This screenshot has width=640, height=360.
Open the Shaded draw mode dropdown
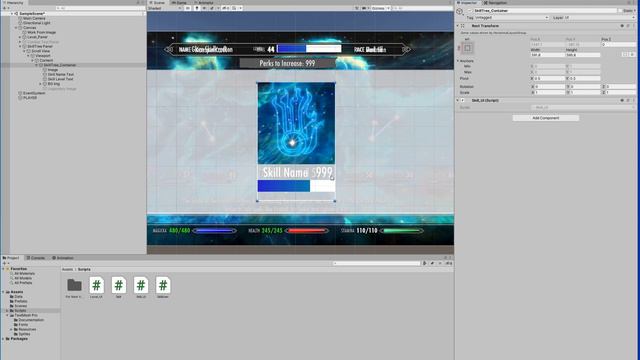[164, 8]
